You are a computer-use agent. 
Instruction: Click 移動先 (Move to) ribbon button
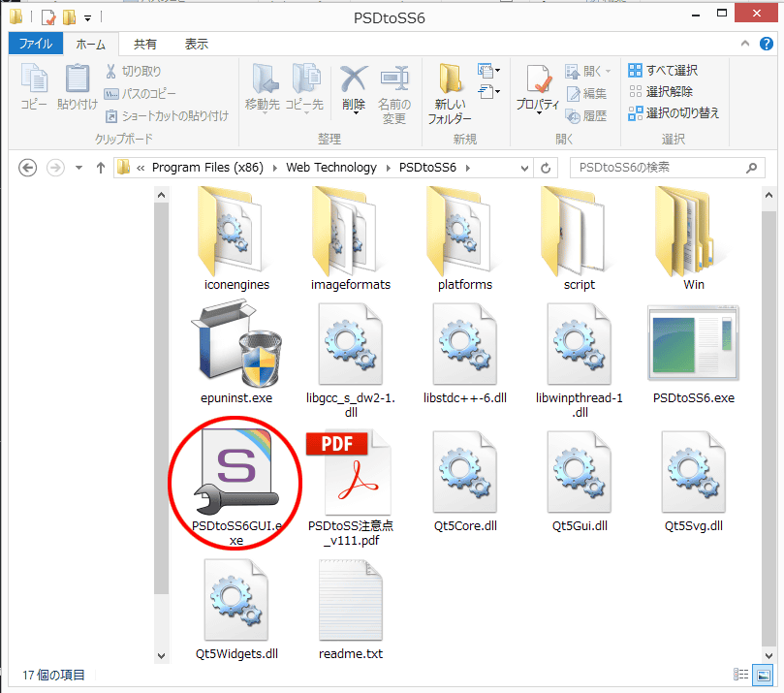point(263,88)
